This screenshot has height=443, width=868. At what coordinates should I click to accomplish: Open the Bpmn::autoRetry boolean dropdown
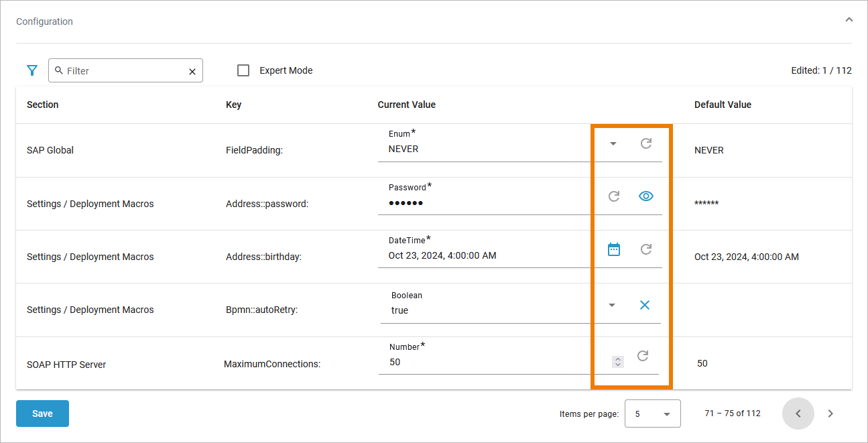point(611,306)
